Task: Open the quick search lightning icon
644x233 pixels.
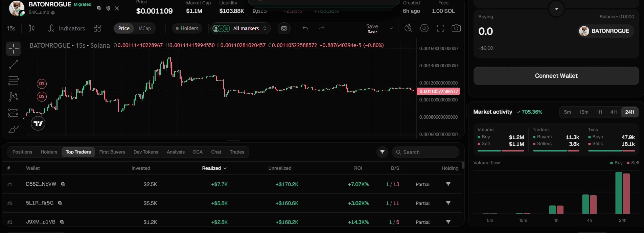Action: pos(408,28)
